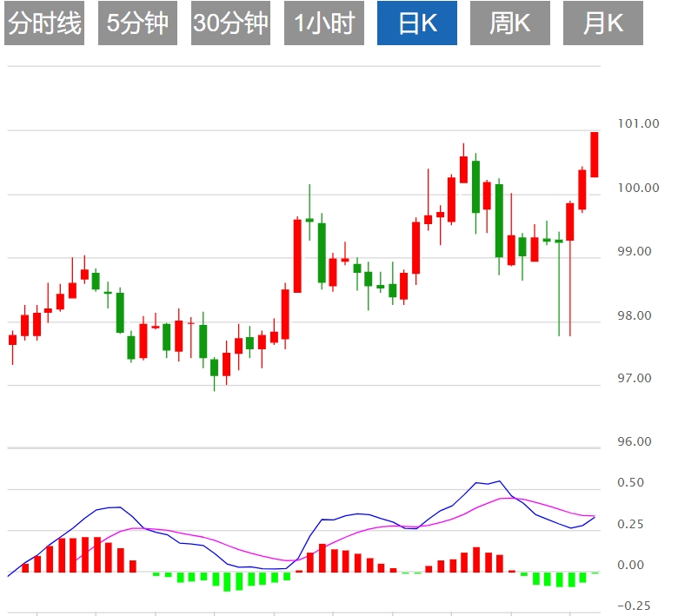
Task: Switch to the 月K monthly tab
Action: (x=602, y=23)
